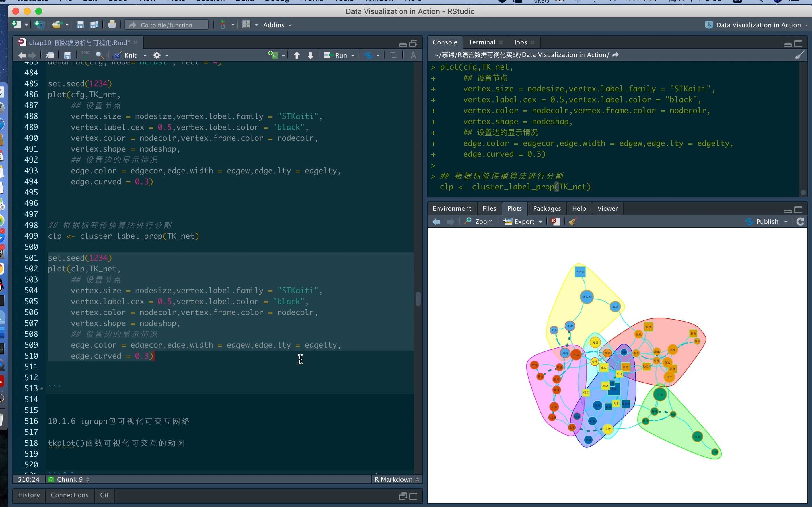Click the search/find icon in editor toolbar
Screen dimensions: 812x507
(99, 55)
